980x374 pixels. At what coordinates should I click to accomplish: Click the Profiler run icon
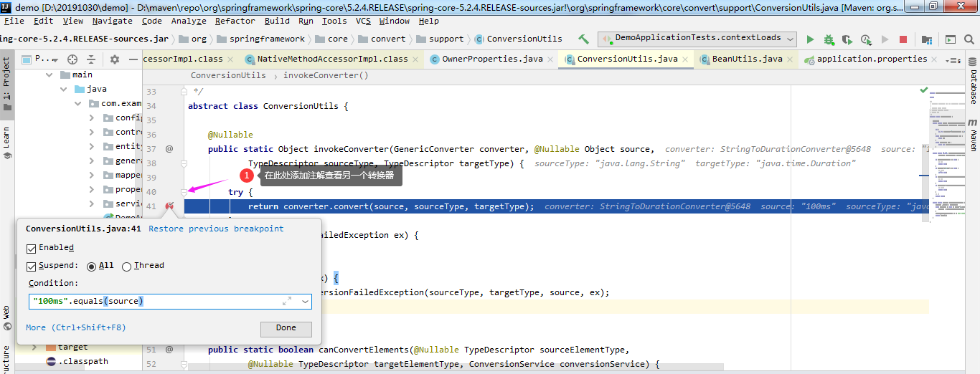tap(866, 39)
